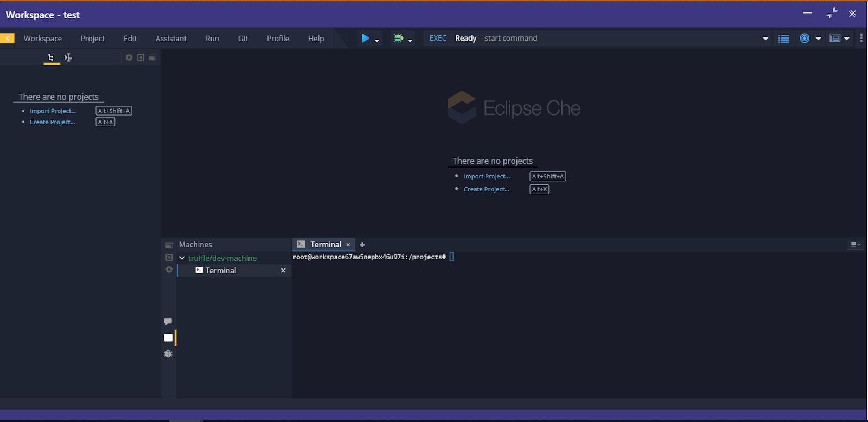Click the Alt+Shift+A shortcut badge in center
Screen dimensions: 868x422
pyautogui.click(x=548, y=176)
